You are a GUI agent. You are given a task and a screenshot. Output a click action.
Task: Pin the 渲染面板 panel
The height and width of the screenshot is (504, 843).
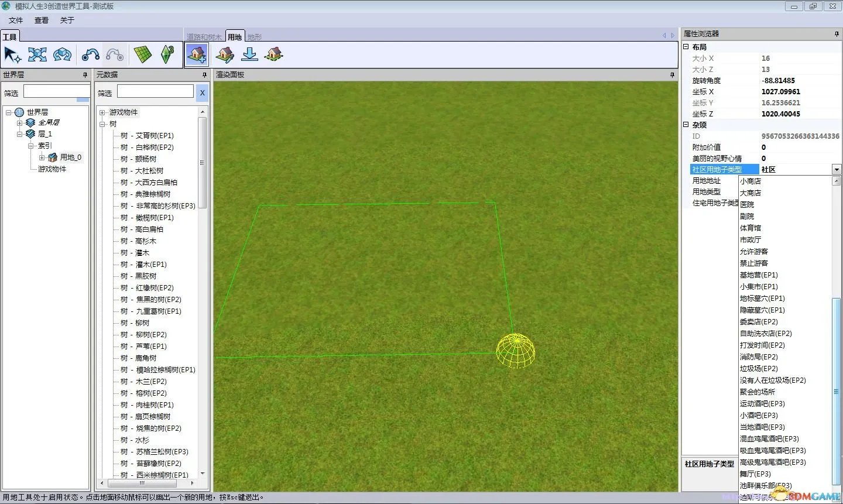coord(672,75)
